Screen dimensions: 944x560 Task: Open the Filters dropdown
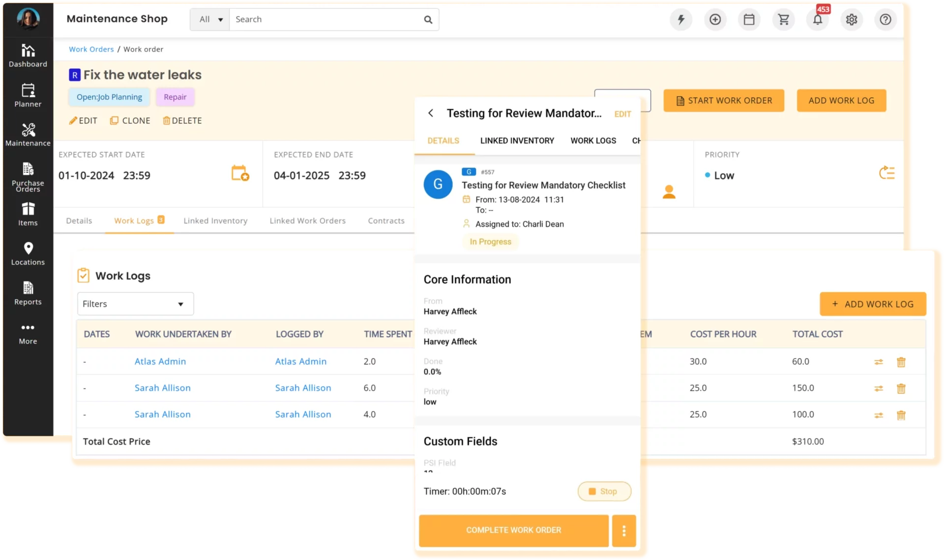coord(135,304)
